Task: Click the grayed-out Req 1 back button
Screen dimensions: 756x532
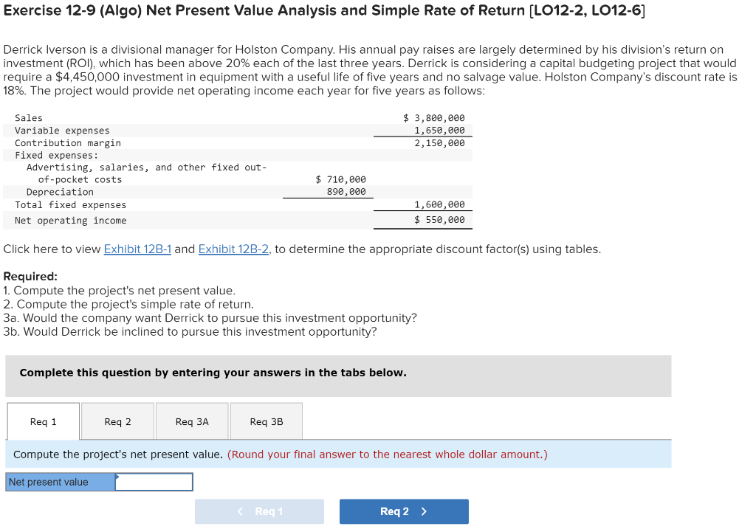Action: [x=259, y=511]
